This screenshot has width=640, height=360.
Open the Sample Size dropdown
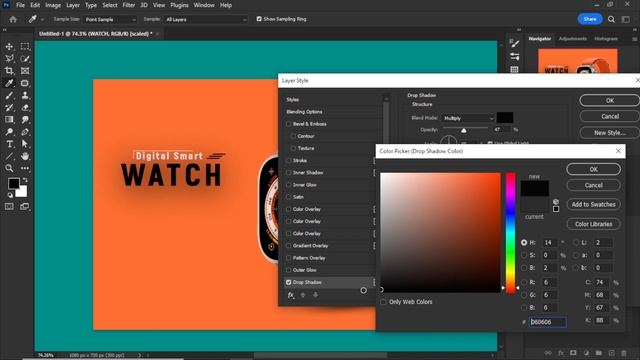(110, 19)
